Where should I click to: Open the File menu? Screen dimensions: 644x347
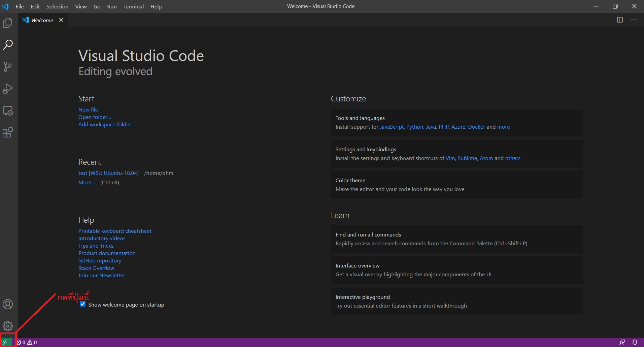coord(20,6)
